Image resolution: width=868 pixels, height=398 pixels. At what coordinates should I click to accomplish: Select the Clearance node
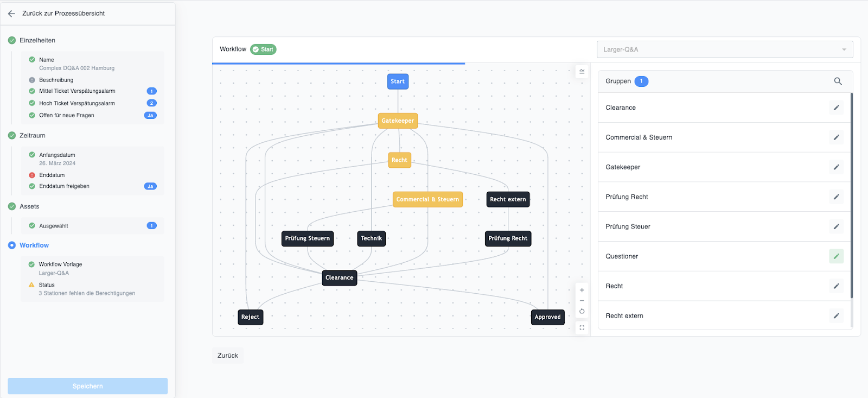340,277
